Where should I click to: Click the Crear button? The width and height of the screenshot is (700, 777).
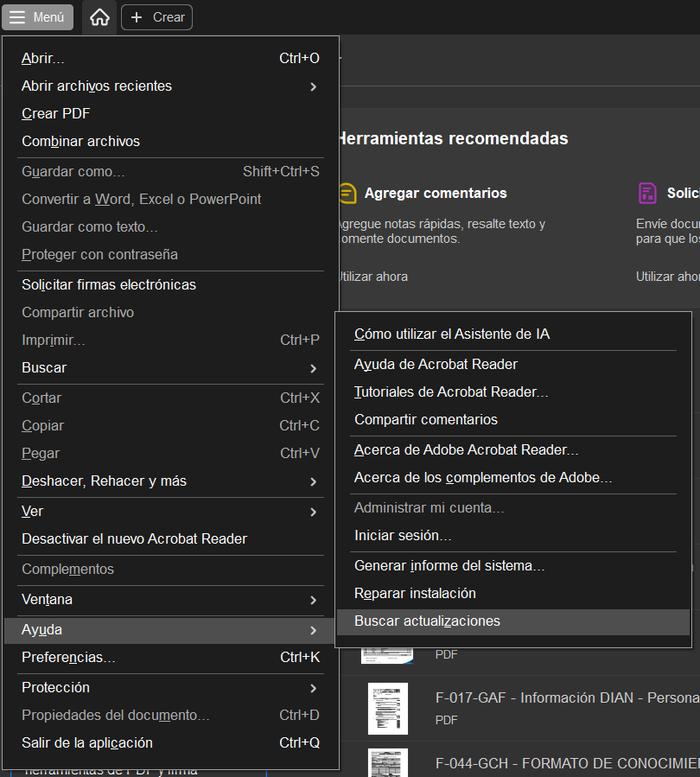pos(156,17)
